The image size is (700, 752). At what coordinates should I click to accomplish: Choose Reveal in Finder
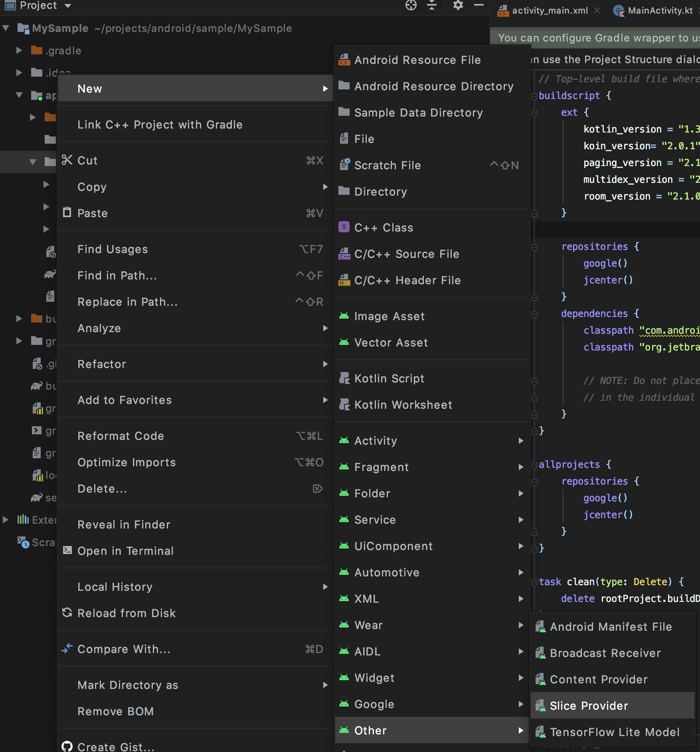click(196, 524)
